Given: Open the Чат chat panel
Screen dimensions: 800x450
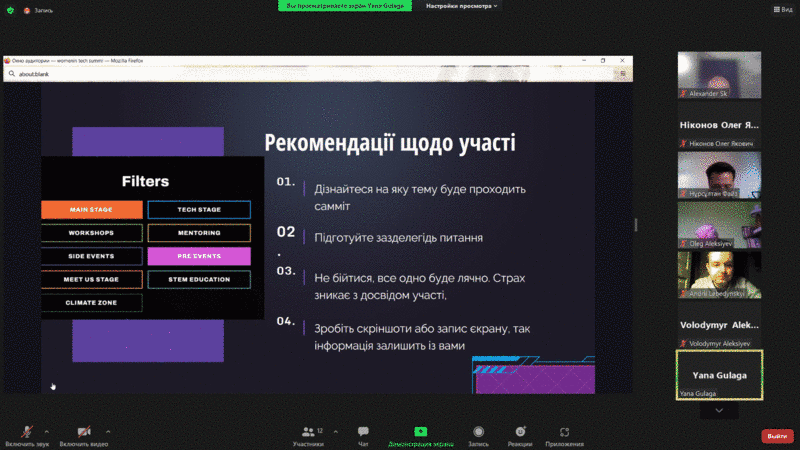Looking at the screenshot, I should tap(363, 431).
